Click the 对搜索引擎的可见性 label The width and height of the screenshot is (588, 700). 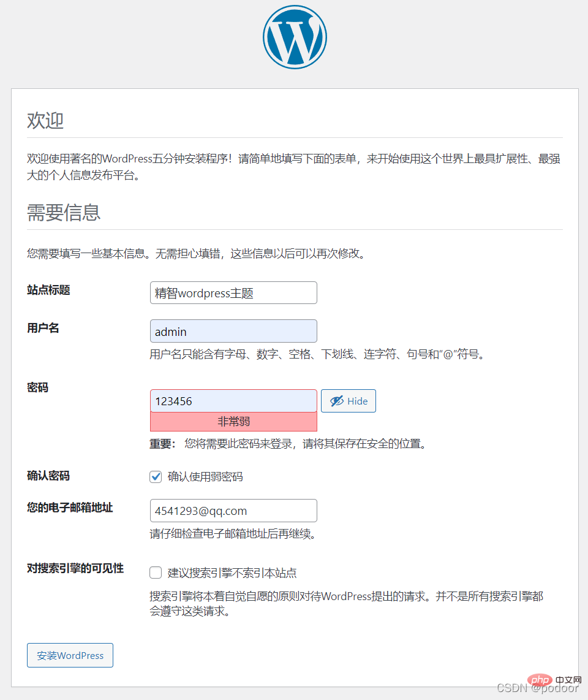click(75, 568)
